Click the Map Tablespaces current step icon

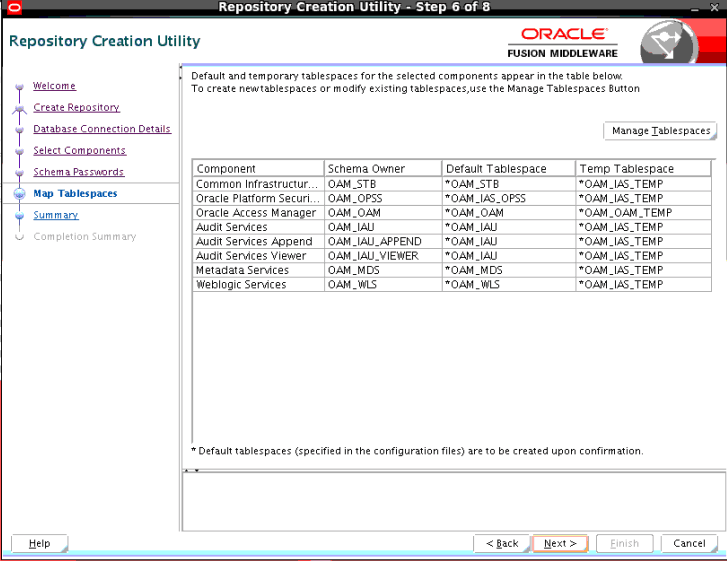pos(19,193)
